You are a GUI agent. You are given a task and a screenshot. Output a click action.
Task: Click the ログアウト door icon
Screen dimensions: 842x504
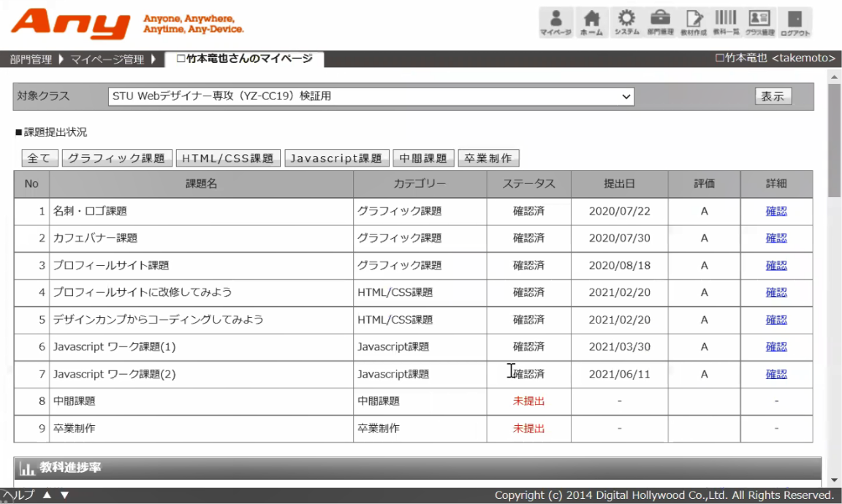pos(794,22)
